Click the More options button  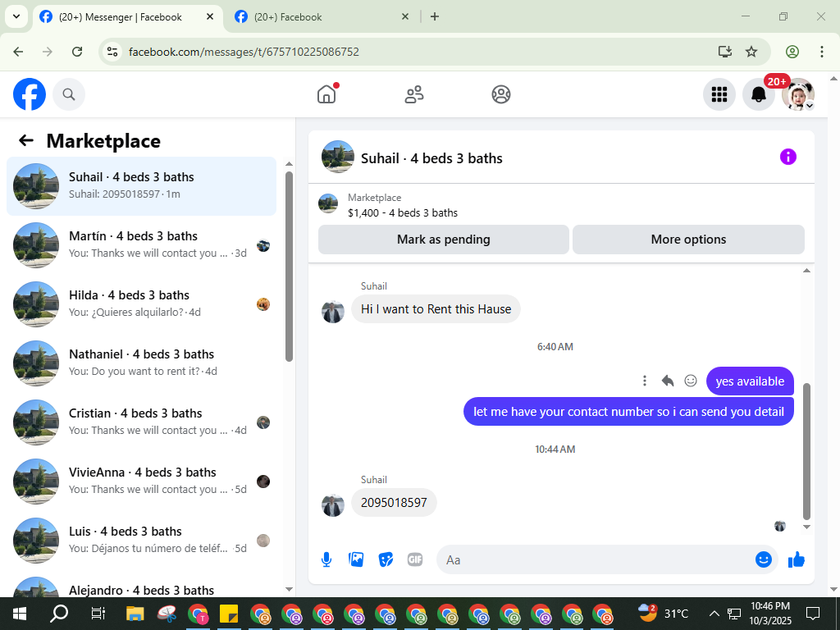click(688, 240)
